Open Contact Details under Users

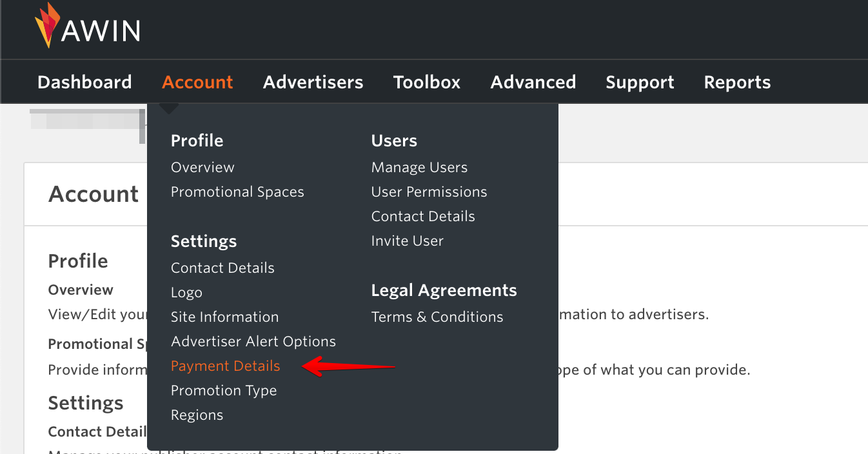[x=423, y=216]
